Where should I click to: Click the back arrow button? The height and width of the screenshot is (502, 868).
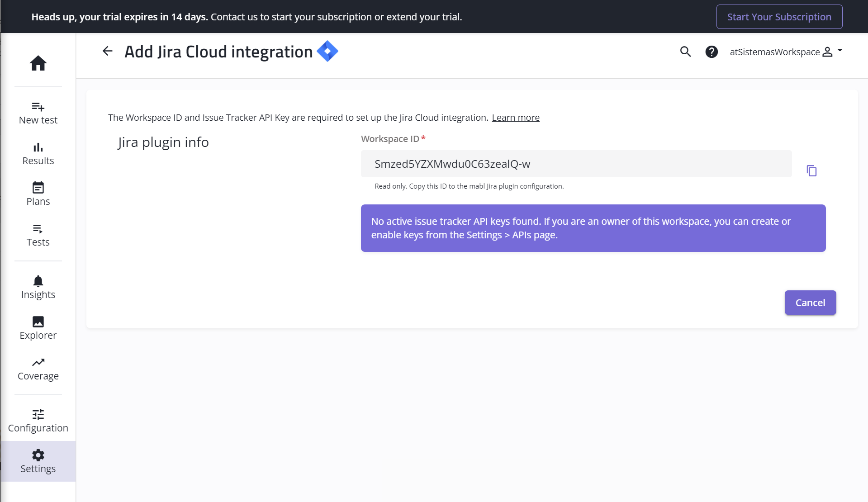click(x=107, y=51)
